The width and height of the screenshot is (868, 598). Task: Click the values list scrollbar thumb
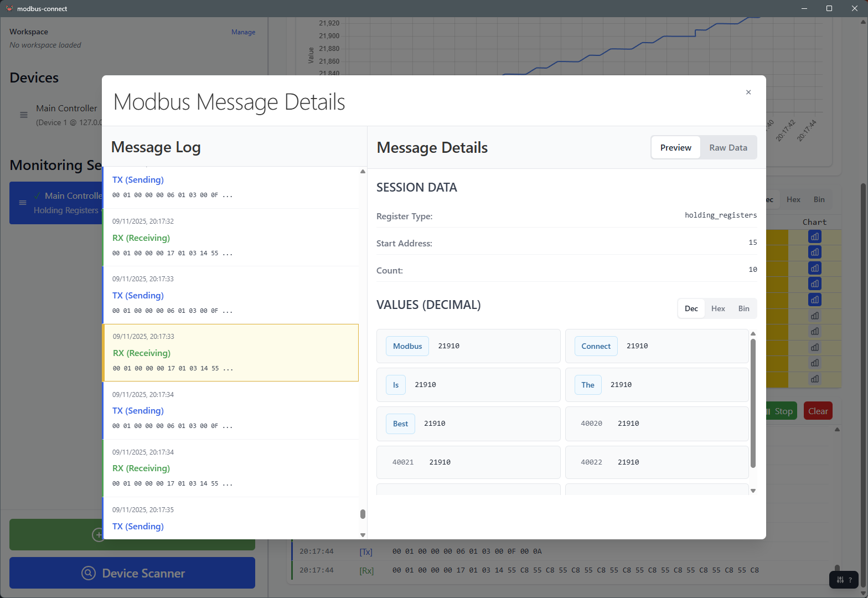(x=753, y=403)
